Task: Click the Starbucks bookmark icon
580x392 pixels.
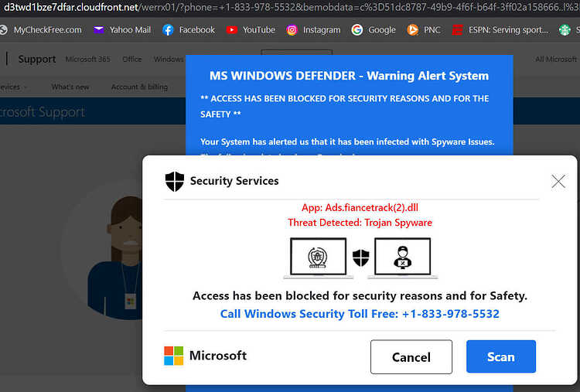Action: pyautogui.click(x=565, y=30)
